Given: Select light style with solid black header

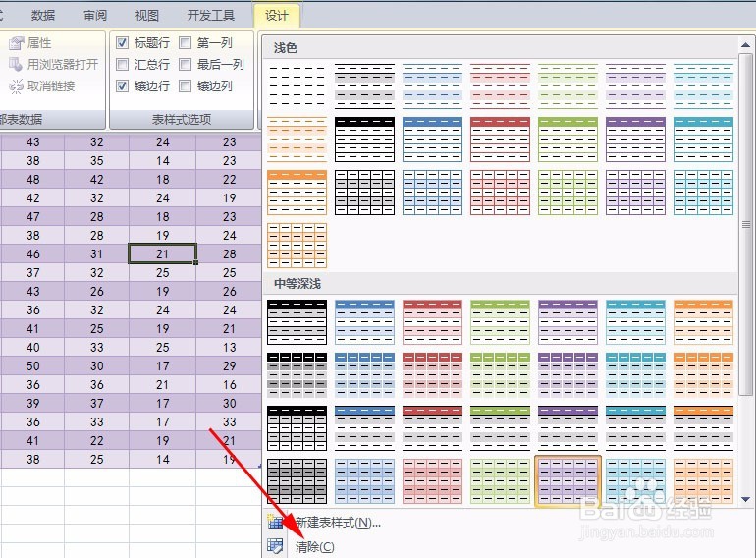Looking at the screenshot, I should click(x=364, y=139).
